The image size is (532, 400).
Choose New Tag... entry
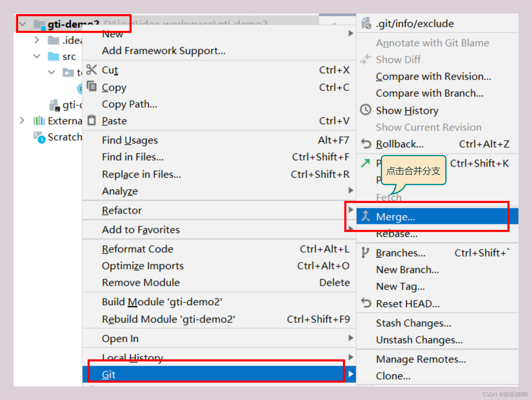point(400,286)
